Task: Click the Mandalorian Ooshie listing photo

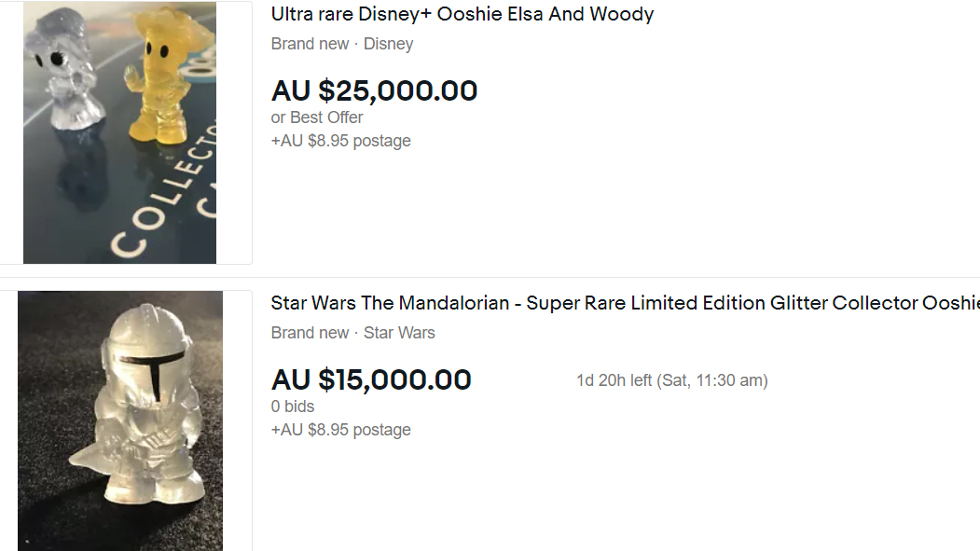Action: [119, 420]
